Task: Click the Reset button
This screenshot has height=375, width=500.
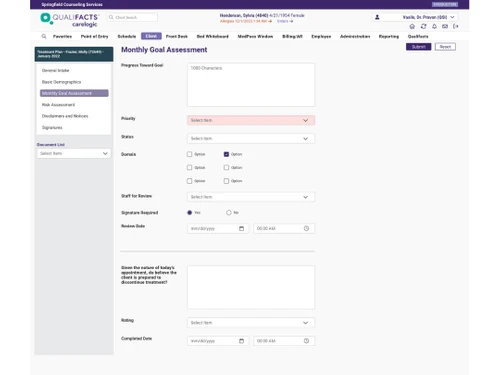Action: pos(445,47)
